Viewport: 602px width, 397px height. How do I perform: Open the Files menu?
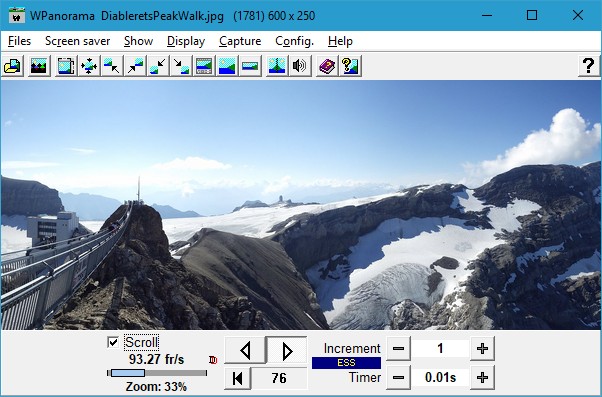click(x=19, y=41)
